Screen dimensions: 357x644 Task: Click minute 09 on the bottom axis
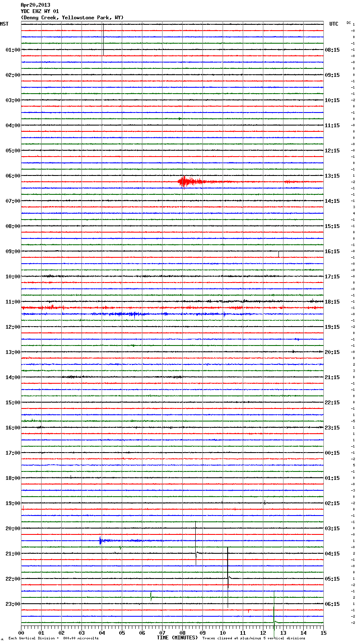203,633
